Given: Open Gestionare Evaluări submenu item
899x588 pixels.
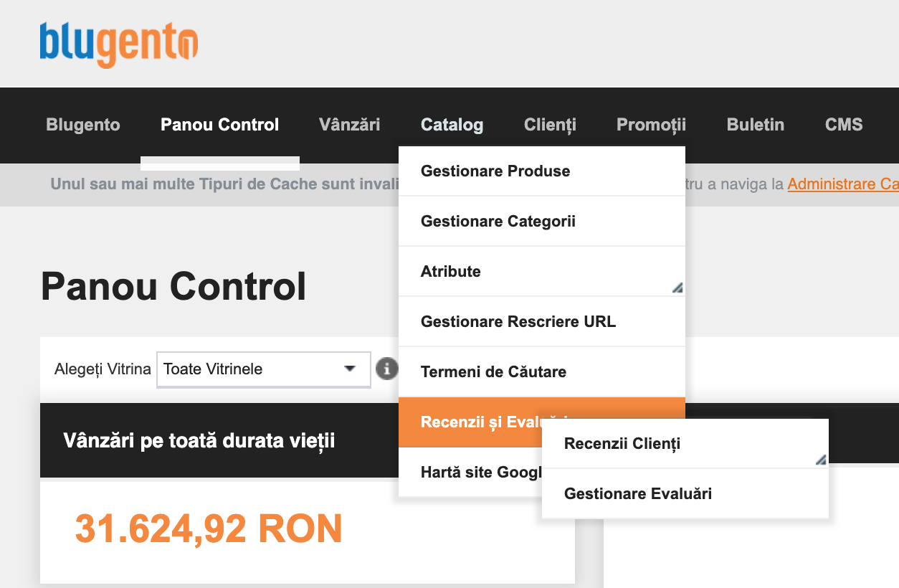Looking at the screenshot, I should (x=685, y=493).
